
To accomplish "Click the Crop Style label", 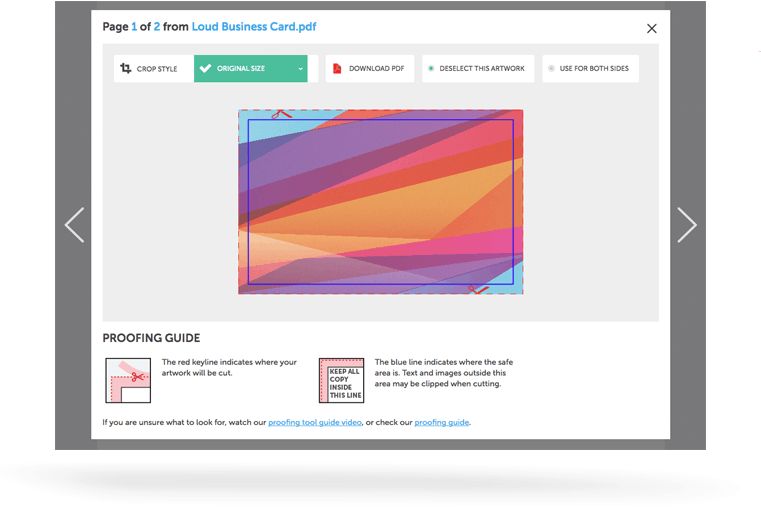I will [x=157, y=69].
